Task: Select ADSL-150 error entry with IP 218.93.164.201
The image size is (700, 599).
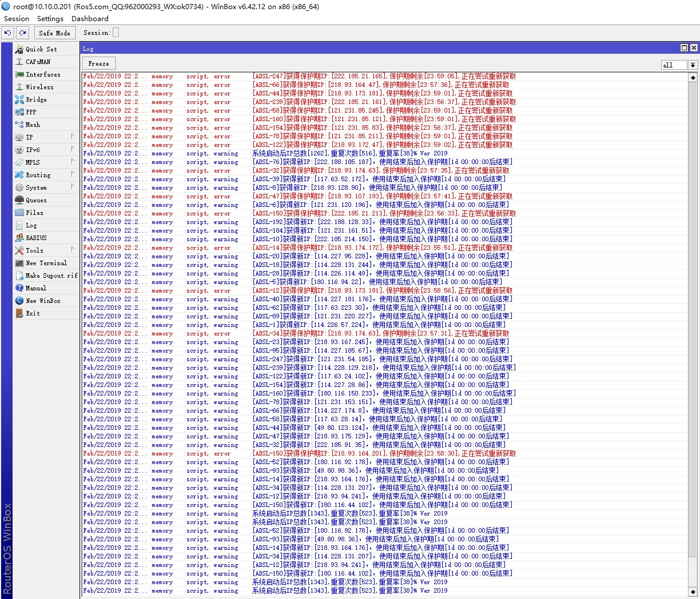Action: 384,453
